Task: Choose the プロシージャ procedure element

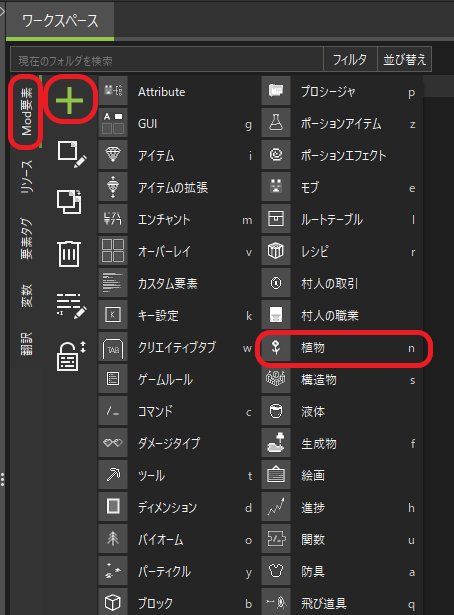Action: [342, 92]
